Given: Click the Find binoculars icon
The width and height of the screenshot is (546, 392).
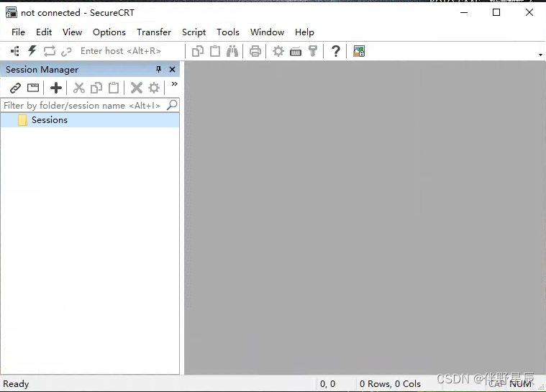Looking at the screenshot, I should tap(232, 51).
